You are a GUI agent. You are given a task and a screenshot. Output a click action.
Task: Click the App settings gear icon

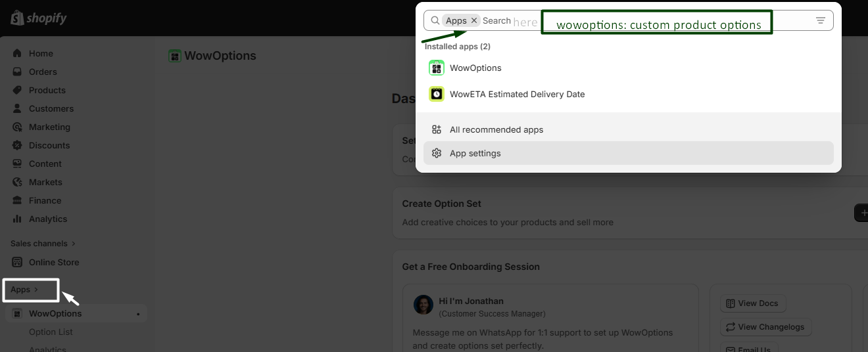click(x=437, y=153)
